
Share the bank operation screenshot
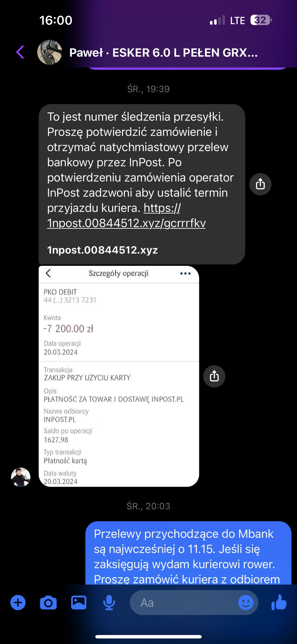214,376
